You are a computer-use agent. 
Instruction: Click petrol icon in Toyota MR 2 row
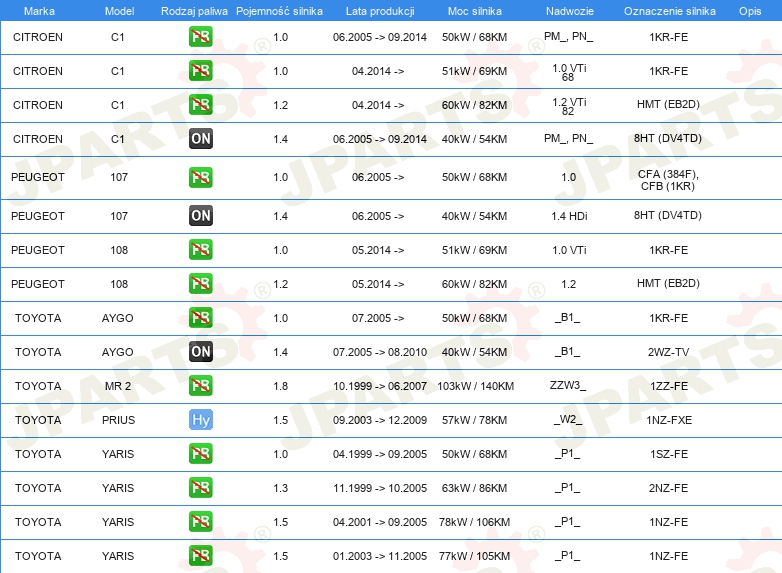pyautogui.click(x=200, y=386)
